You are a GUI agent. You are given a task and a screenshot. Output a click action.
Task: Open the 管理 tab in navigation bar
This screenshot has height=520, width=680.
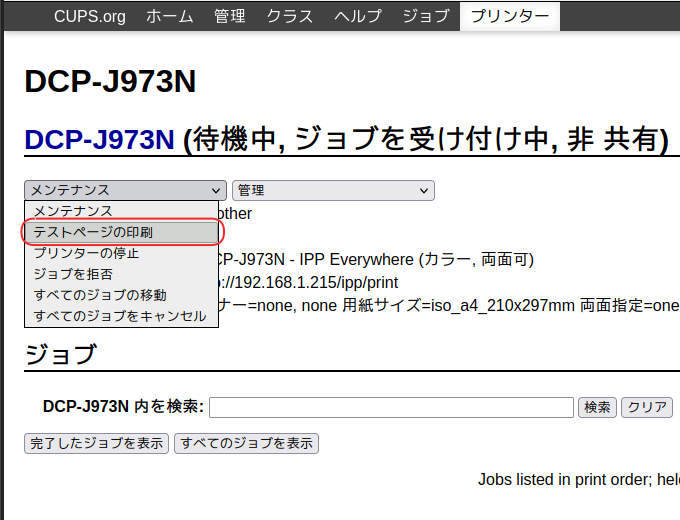coord(229,16)
